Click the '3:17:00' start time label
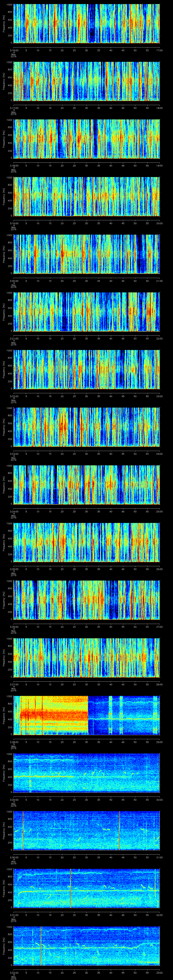The width and height of the screenshot is (173, 980). [x=14, y=108]
